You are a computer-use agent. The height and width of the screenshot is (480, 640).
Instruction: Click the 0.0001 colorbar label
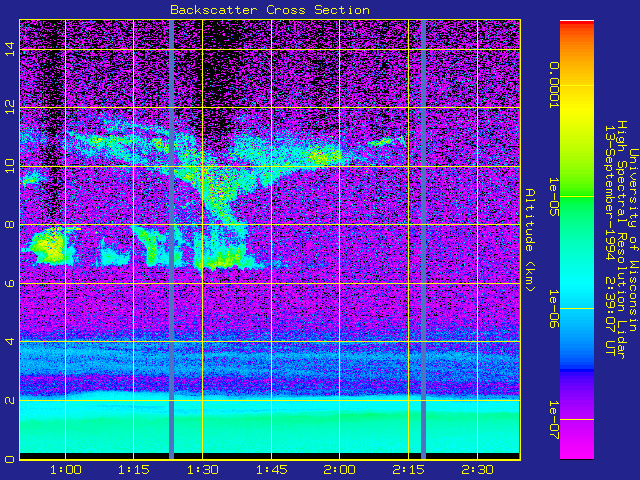tap(553, 85)
